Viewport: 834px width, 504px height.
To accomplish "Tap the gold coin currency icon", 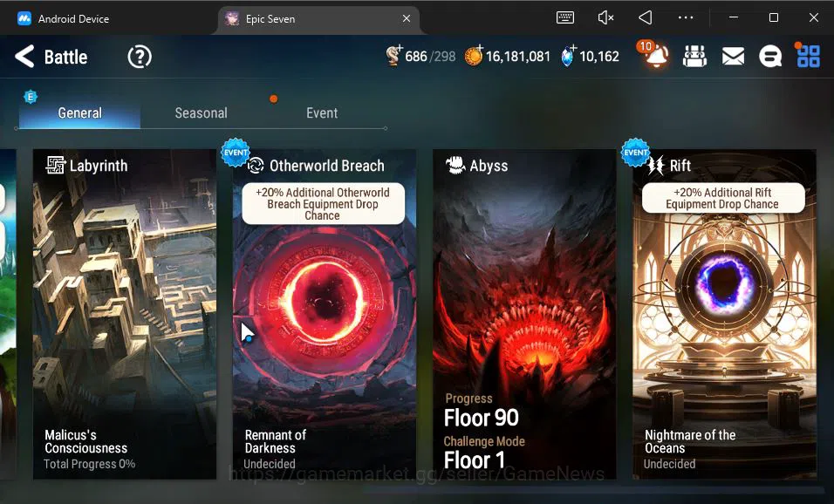I will (474, 56).
